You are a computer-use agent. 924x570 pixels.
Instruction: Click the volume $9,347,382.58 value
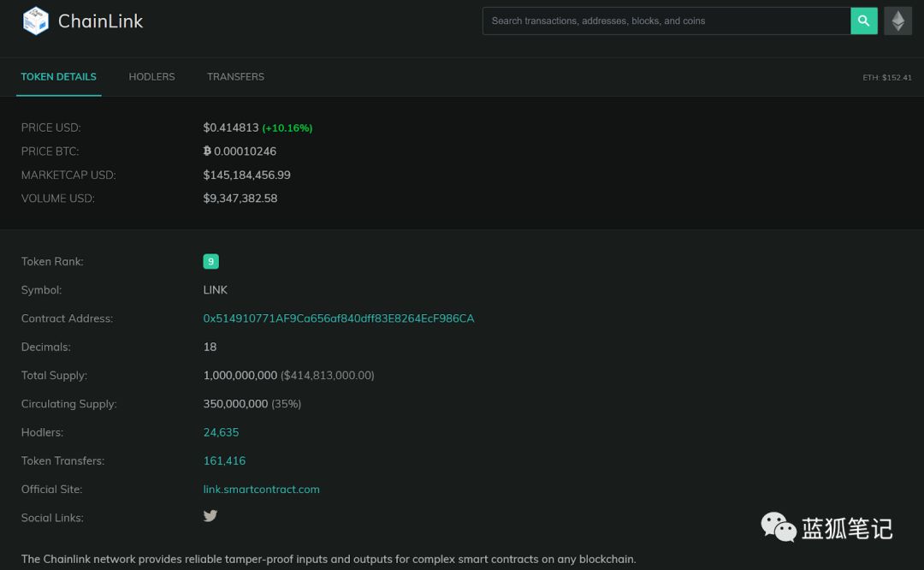click(x=240, y=198)
